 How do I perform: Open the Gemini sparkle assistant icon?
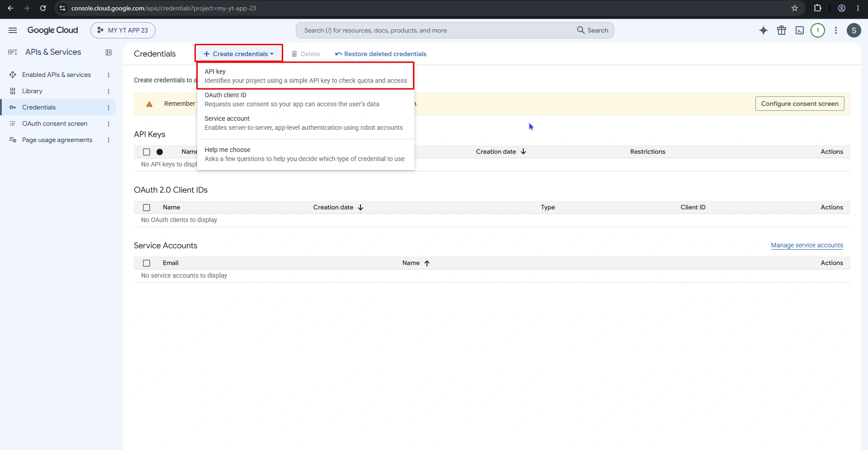[764, 30]
